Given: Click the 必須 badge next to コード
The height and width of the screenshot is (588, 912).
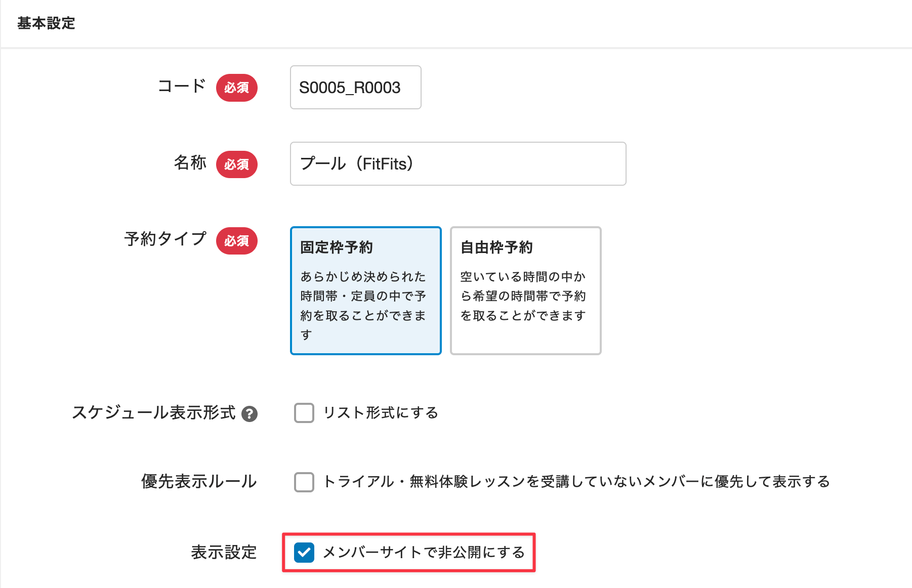Looking at the screenshot, I should 236,88.
